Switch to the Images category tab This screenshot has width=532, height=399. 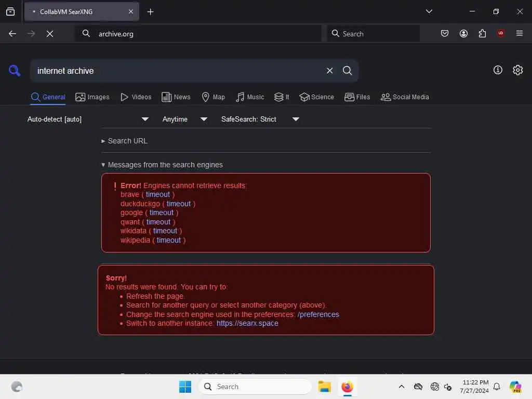(92, 97)
